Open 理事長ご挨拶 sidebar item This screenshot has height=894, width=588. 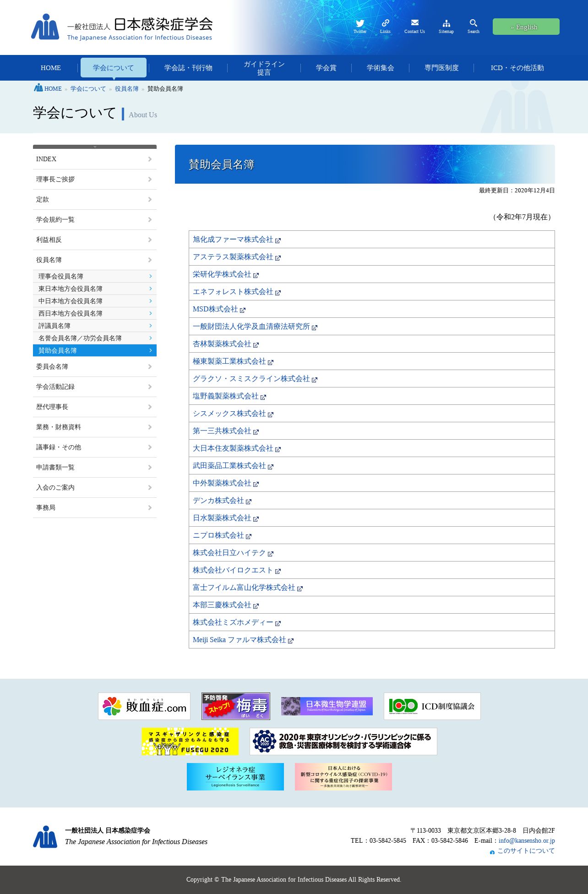[95, 180]
